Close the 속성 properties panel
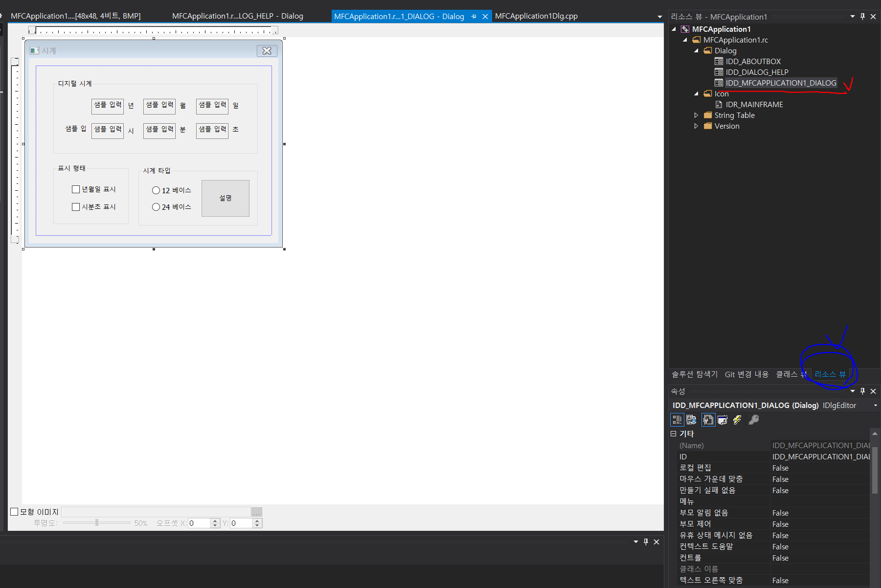881x588 pixels. coord(873,391)
